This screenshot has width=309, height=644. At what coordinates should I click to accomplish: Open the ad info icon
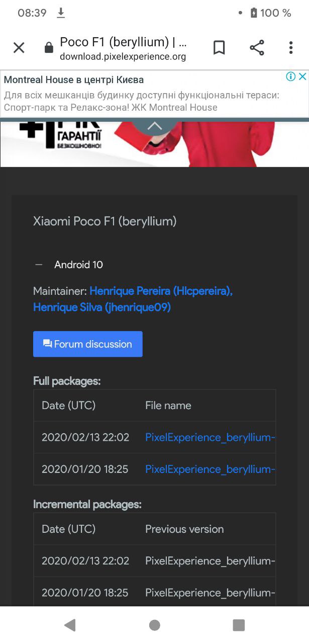(290, 76)
